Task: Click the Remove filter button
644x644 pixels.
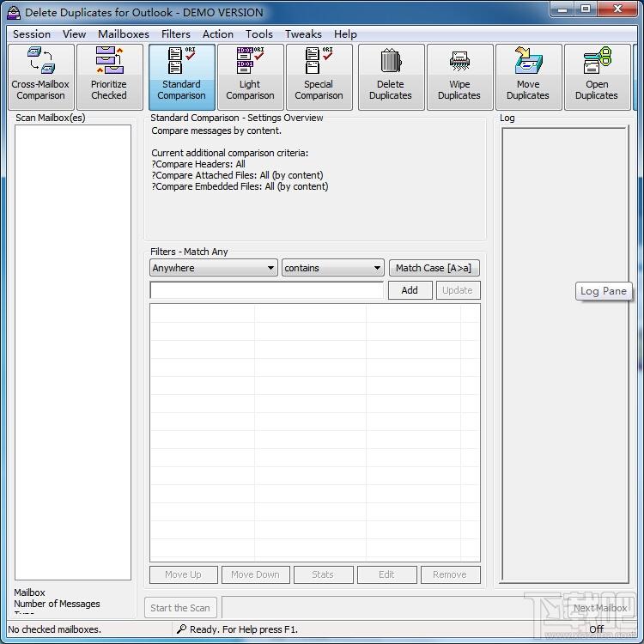Action: pyautogui.click(x=450, y=574)
